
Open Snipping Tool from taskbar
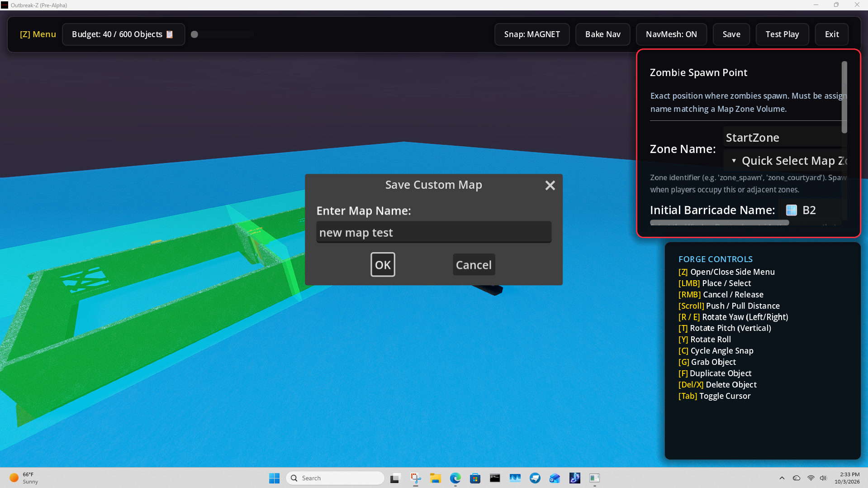[x=416, y=478]
